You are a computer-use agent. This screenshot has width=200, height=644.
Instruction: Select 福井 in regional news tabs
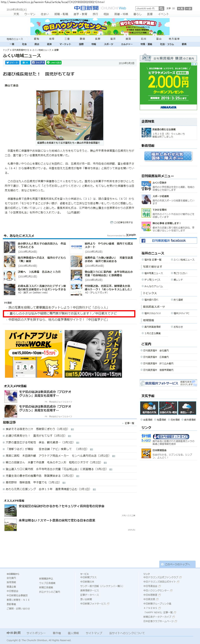pyautogui.click(x=113, y=39)
